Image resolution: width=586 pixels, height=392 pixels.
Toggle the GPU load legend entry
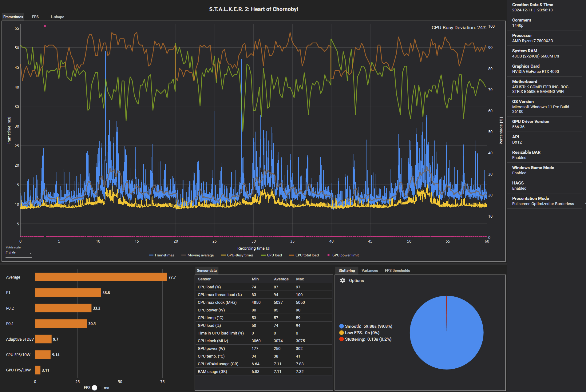tap(271, 255)
